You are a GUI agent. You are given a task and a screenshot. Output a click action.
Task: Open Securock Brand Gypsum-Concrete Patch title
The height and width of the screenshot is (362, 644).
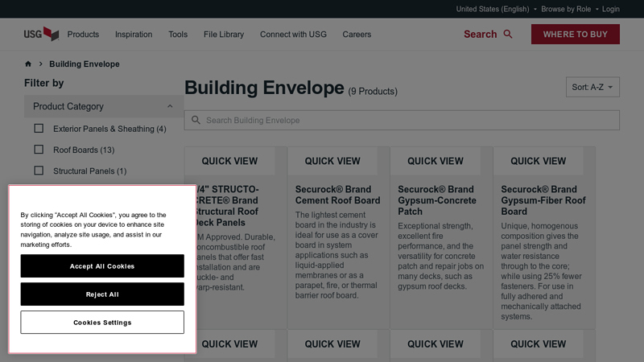pos(437,200)
